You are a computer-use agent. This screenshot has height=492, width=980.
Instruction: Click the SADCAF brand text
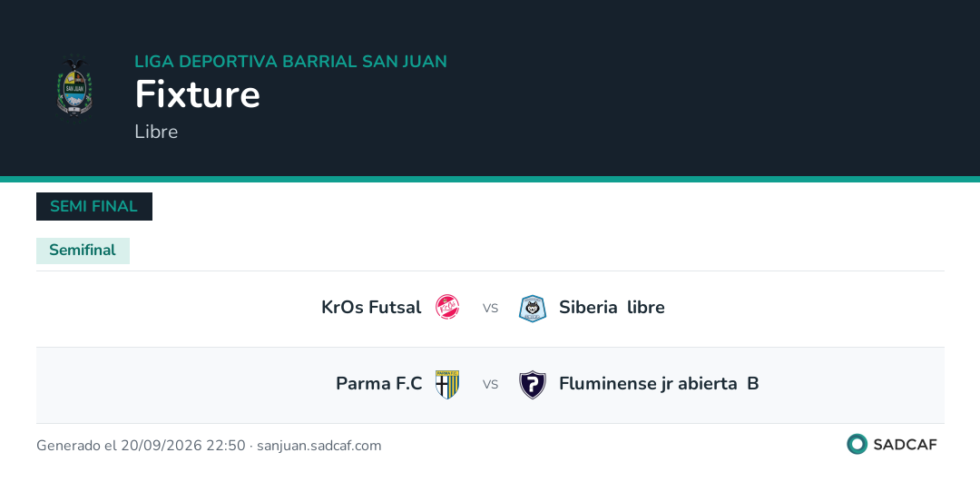905,445
